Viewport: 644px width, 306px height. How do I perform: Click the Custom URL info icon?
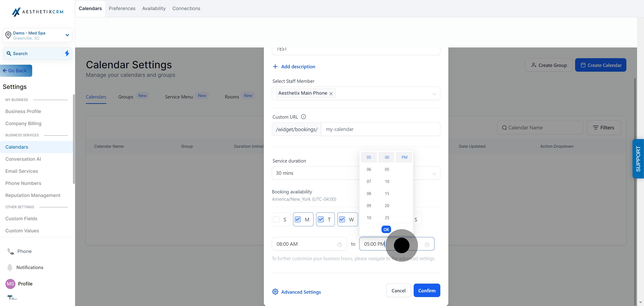click(303, 117)
